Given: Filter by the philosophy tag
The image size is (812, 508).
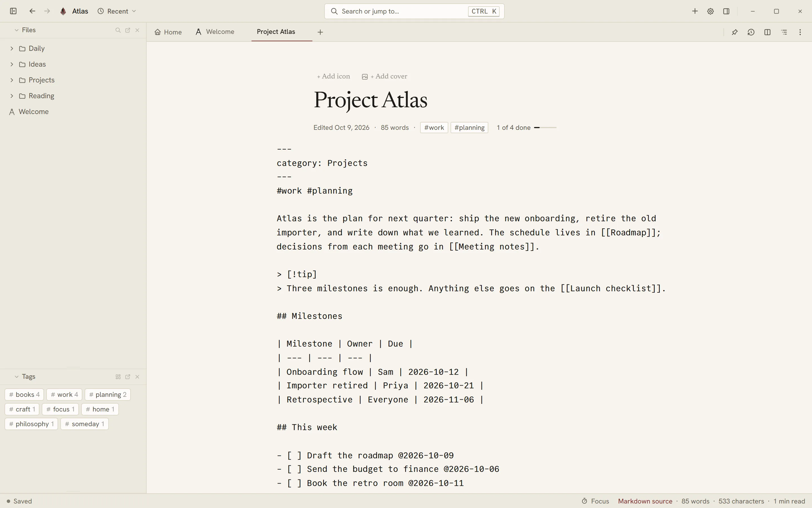Looking at the screenshot, I should click(31, 424).
